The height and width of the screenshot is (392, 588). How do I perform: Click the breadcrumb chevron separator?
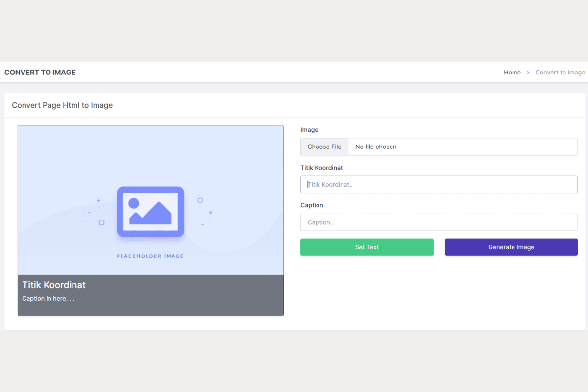(528, 73)
